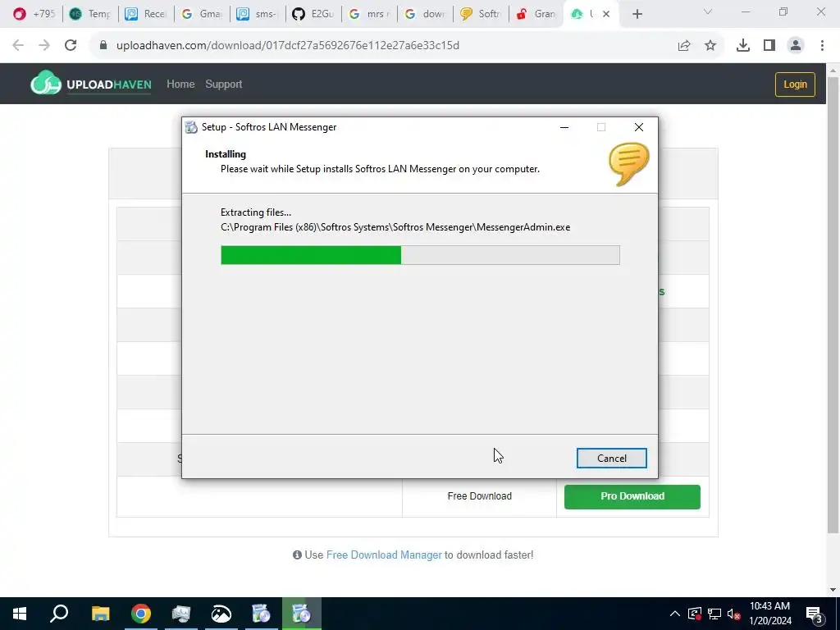840x630 pixels.
Task: Reload the current page
Action: point(71,46)
